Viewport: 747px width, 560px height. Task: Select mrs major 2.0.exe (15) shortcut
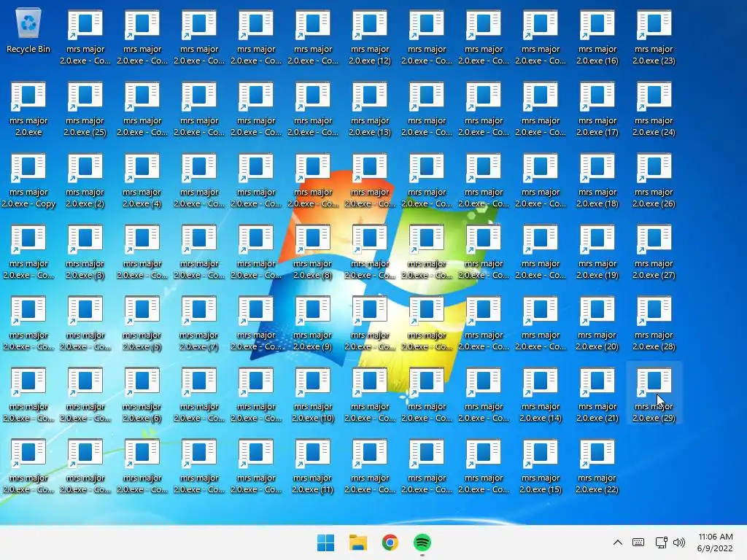(x=541, y=466)
